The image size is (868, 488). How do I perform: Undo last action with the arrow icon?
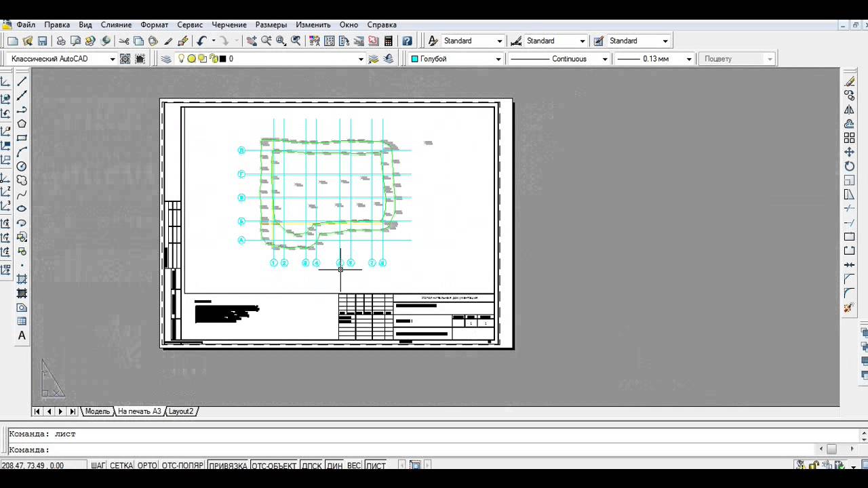[x=201, y=41]
